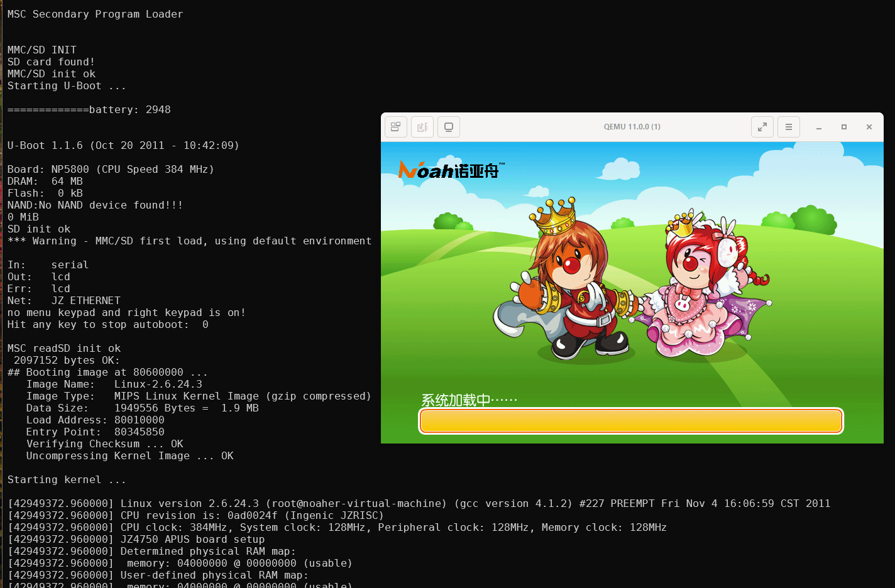Click 'SD card found!' terminal line
Image resolution: width=895 pixels, height=588 pixels.
[51, 62]
